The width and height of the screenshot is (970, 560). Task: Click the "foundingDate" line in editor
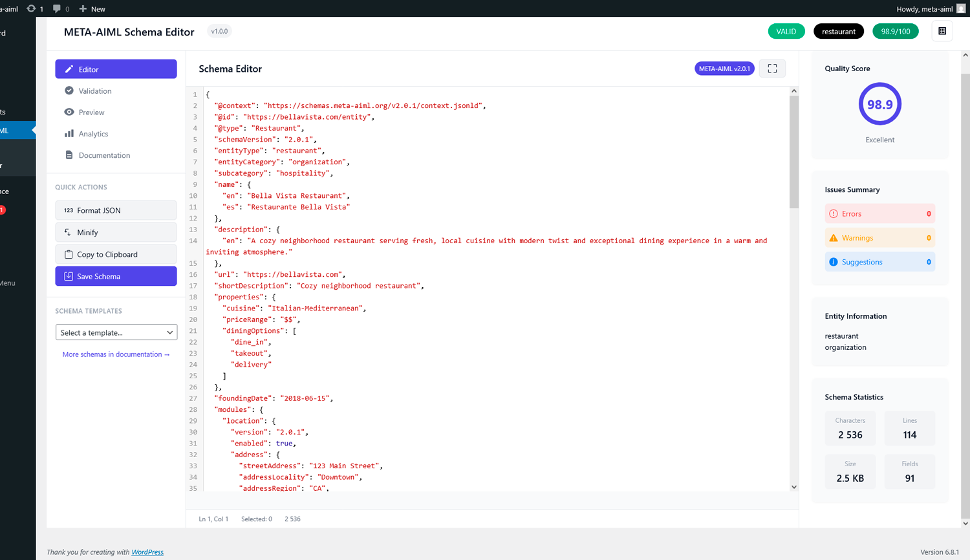pos(274,398)
